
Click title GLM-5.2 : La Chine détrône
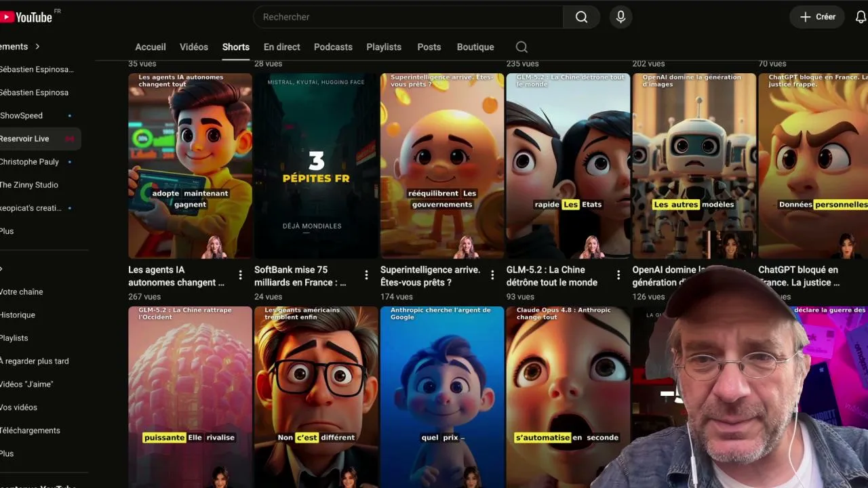click(x=552, y=276)
